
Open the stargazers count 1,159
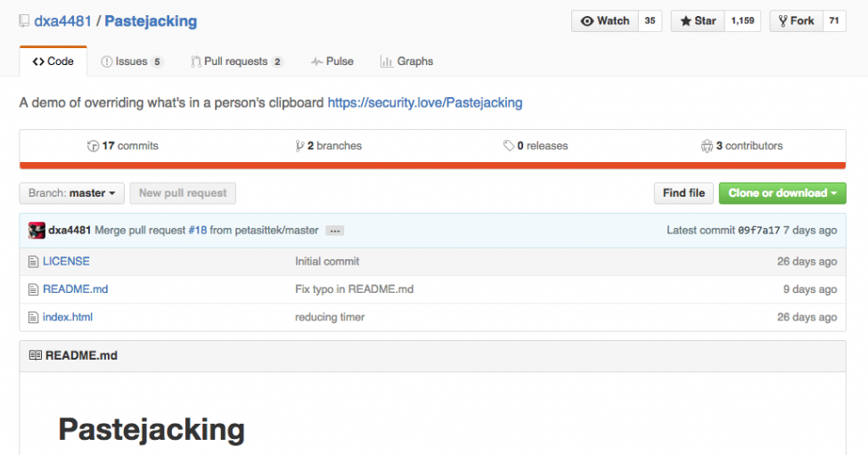pyautogui.click(x=742, y=21)
